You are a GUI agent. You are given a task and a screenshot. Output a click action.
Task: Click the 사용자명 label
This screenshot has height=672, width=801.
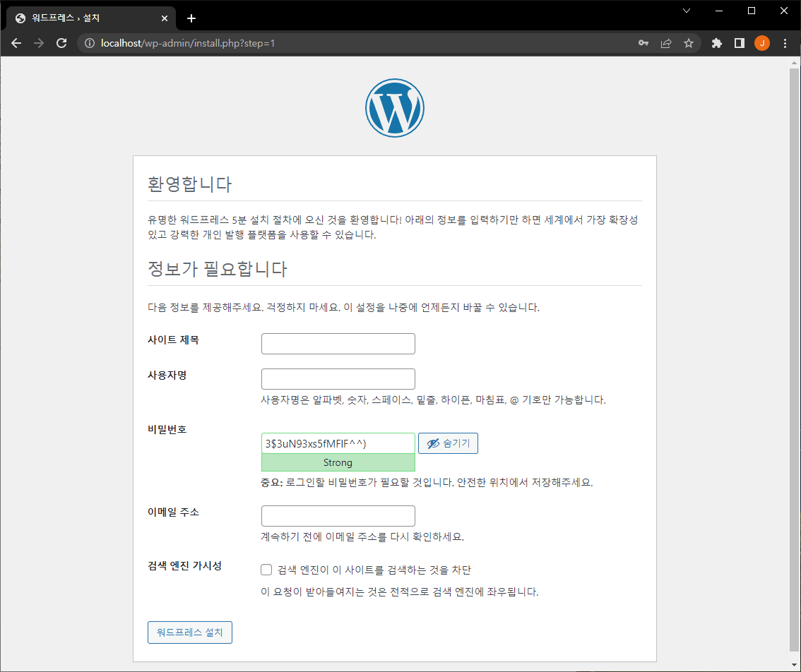point(167,376)
